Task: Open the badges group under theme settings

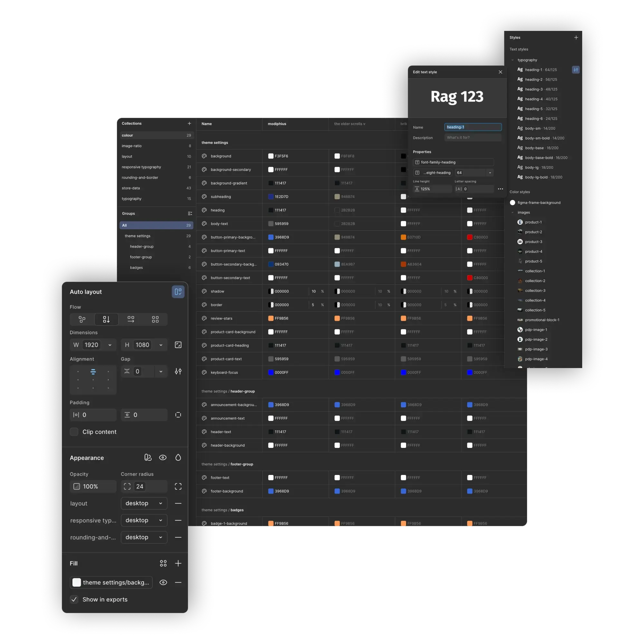Action: click(136, 267)
